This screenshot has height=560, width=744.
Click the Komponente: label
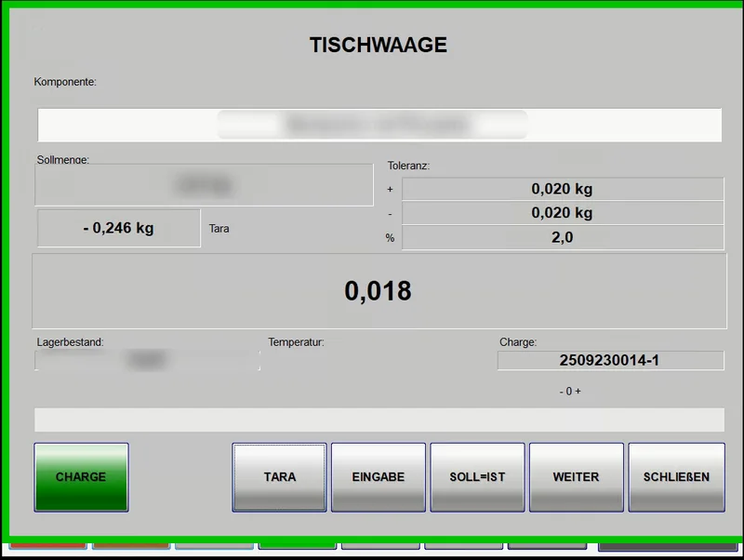65,82
